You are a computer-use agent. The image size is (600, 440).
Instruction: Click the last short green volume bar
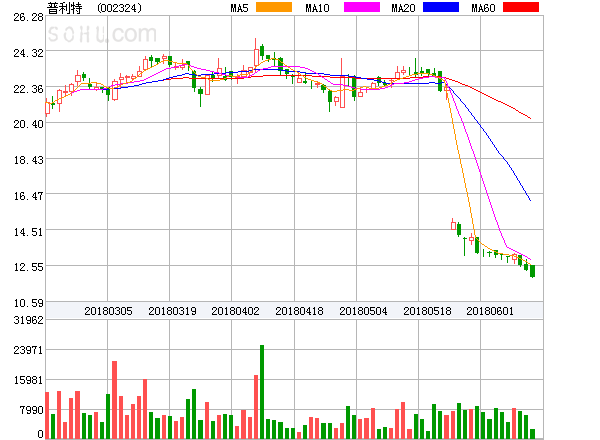[x=532, y=434]
